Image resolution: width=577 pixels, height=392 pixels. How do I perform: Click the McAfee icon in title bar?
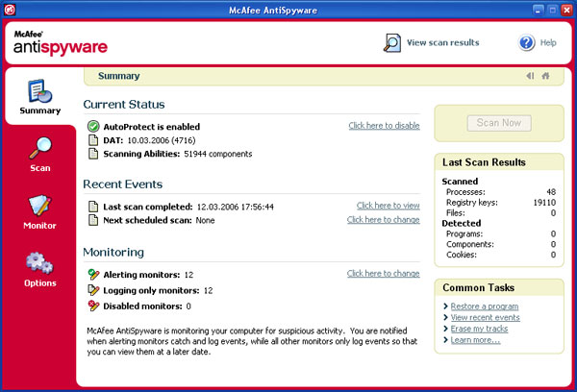10,10
